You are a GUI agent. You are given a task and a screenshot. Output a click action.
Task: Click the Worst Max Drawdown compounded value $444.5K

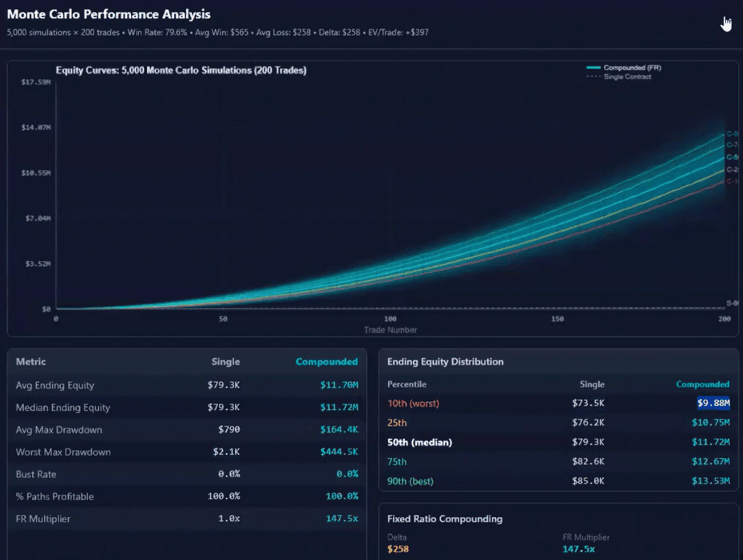click(339, 452)
